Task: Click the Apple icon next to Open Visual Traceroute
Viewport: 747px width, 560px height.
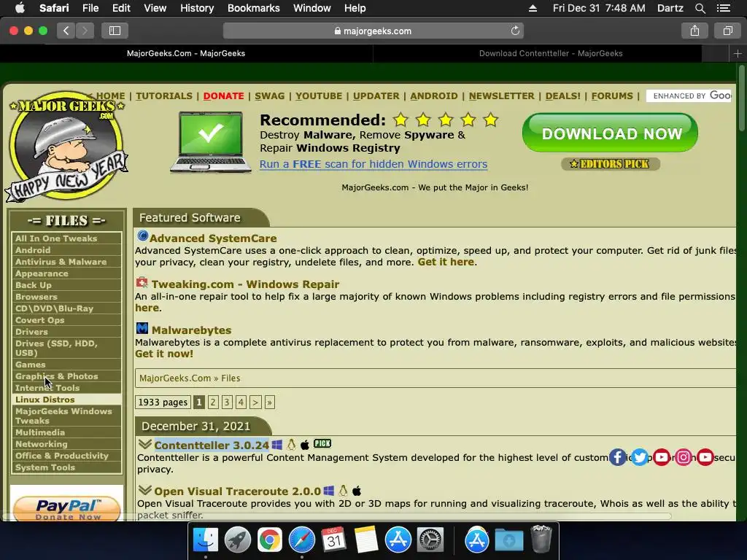Action: point(357,491)
